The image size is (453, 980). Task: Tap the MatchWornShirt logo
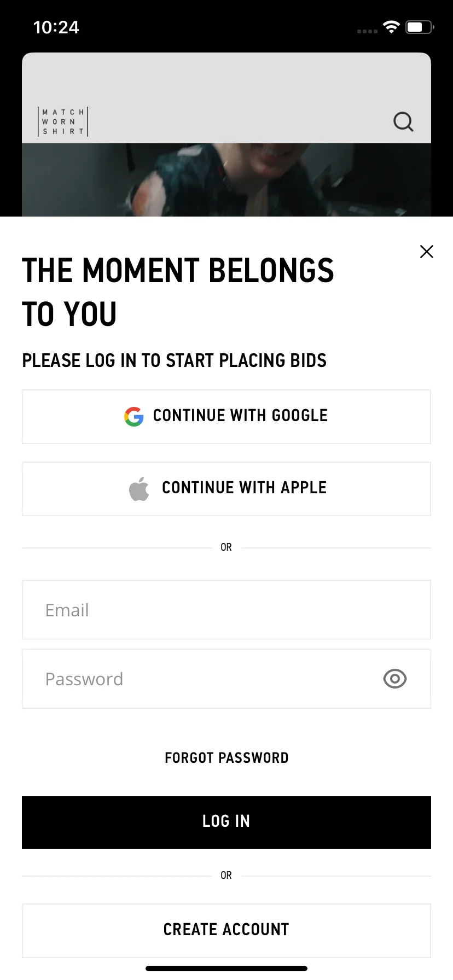tap(63, 121)
